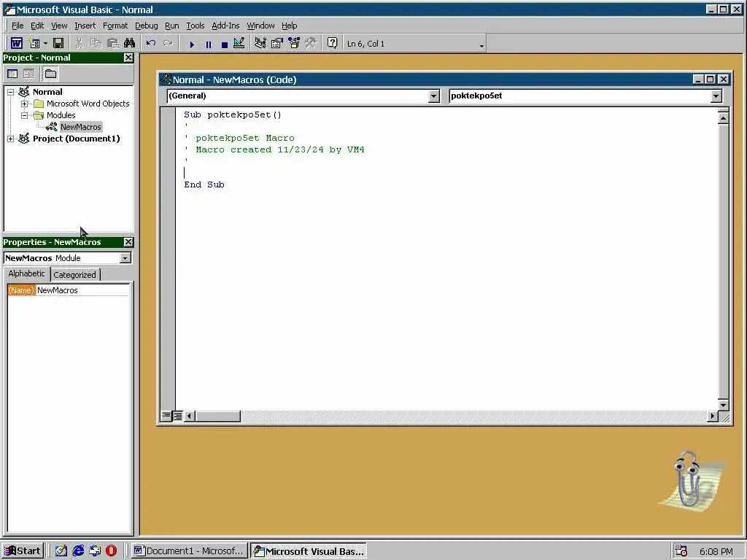Switch to the Alphabetic properties tab

coord(27,274)
